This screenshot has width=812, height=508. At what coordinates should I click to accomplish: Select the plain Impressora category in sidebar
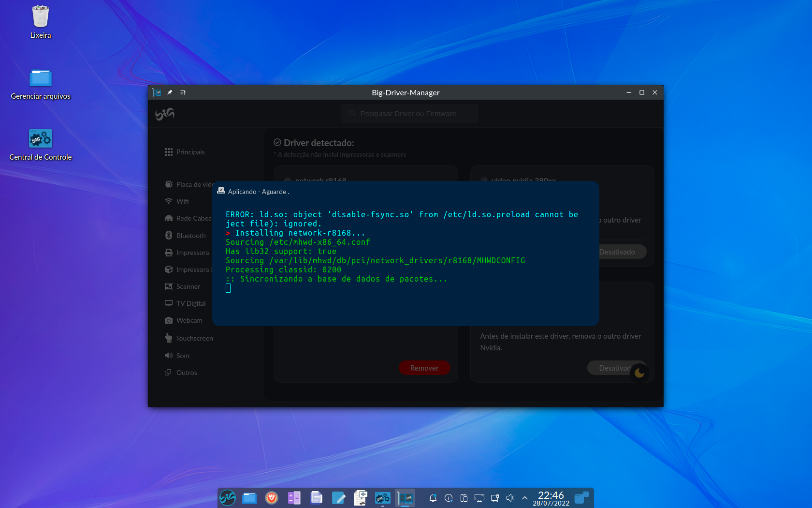(x=187, y=253)
